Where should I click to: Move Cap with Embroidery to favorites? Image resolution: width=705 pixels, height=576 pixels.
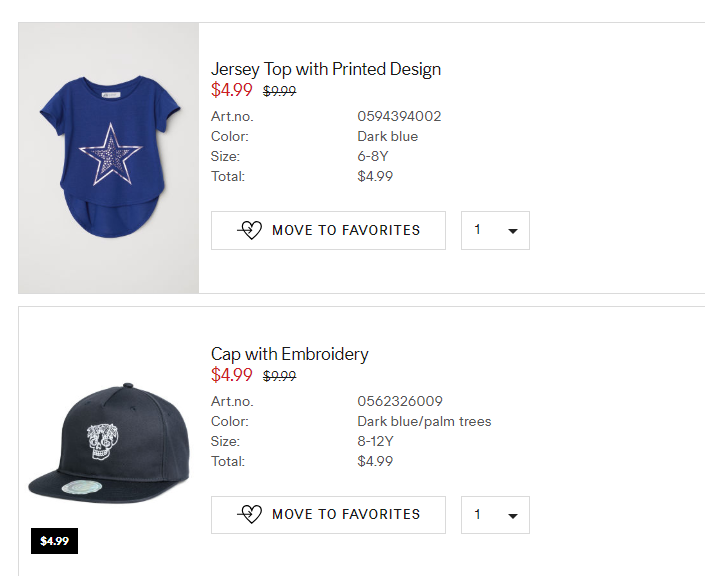pyautogui.click(x=328, y=515)
